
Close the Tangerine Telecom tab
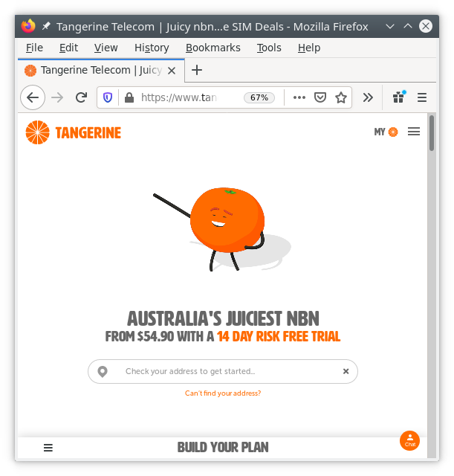[x=172, y=71]
